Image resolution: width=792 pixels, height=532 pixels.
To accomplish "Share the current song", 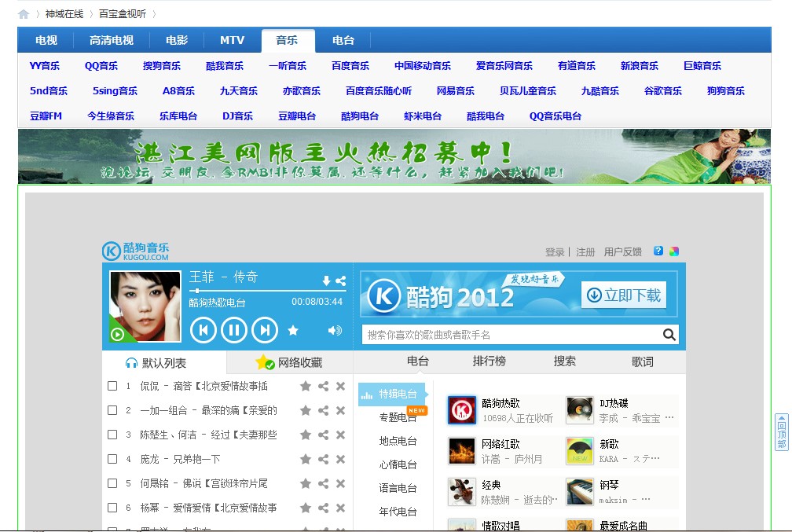I will click(341, 280).
